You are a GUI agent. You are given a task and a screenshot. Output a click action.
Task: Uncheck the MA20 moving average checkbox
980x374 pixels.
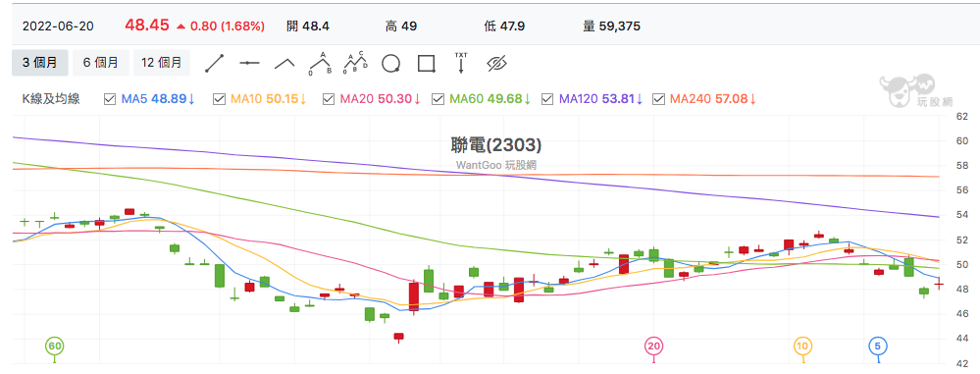coord(328,99)
